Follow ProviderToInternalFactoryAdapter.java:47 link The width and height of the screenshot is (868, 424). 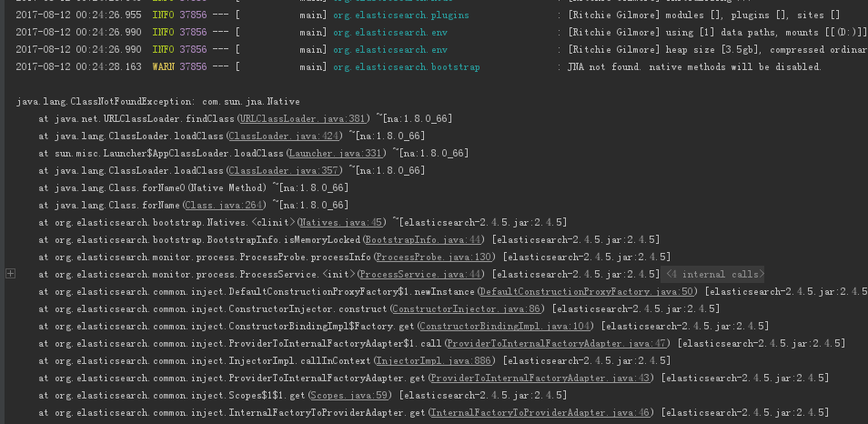coord(556,343)
